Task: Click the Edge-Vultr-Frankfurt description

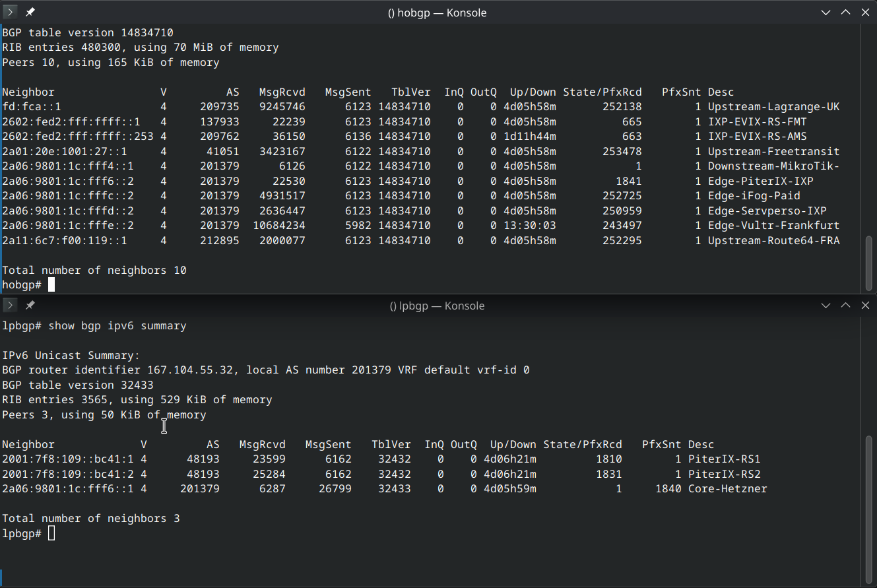Action: [774, 226]
